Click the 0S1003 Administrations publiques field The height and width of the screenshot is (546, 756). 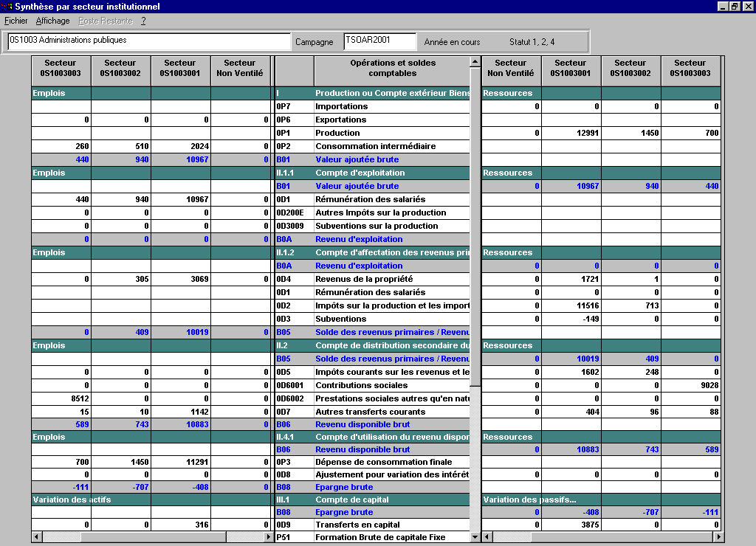click(x=149, y=41)
